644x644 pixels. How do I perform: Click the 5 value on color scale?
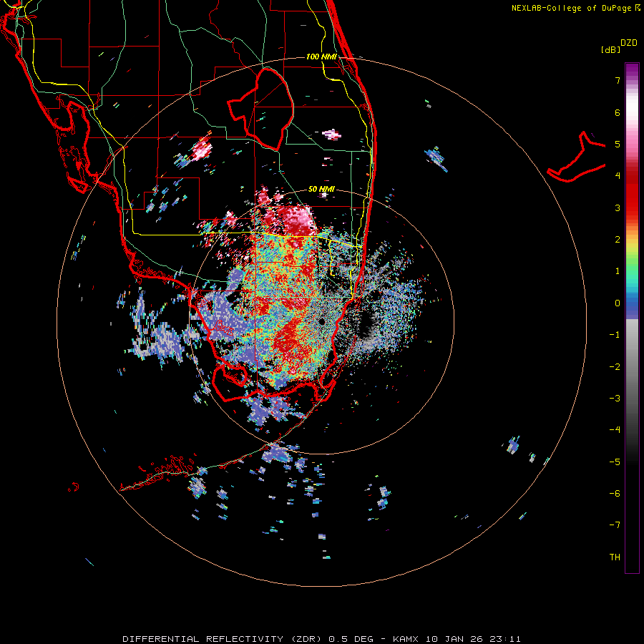pyautogui.click(x=618, y=144)
